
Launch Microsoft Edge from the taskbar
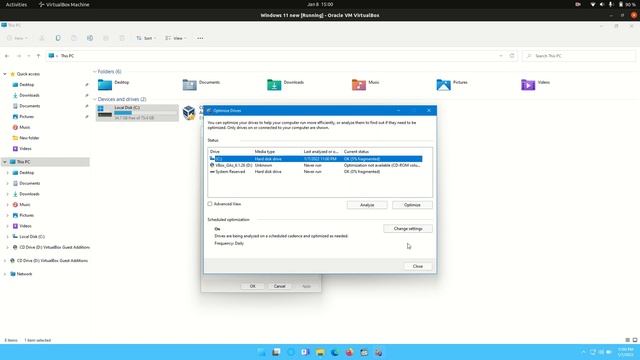click(335, 352)
